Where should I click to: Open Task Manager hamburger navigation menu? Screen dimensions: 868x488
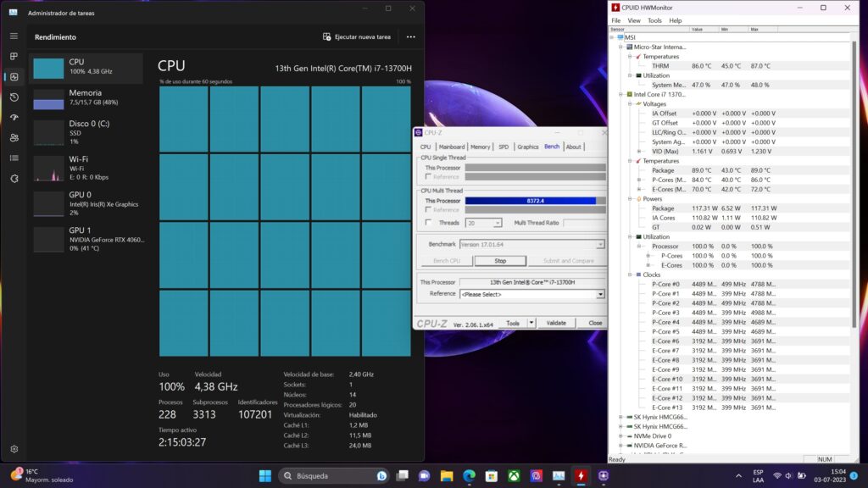(x=14, y=36)
